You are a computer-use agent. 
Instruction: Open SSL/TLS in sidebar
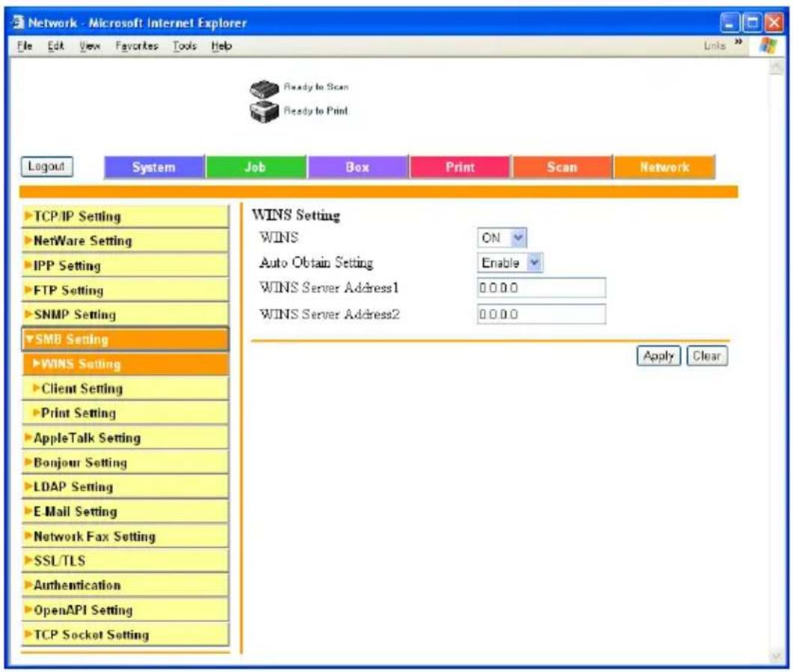[125, 560]
